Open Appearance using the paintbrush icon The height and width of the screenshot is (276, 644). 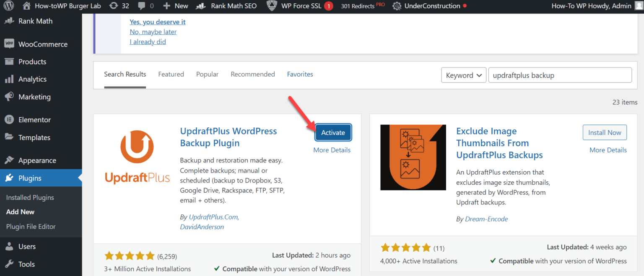click(x=9, y=160)
